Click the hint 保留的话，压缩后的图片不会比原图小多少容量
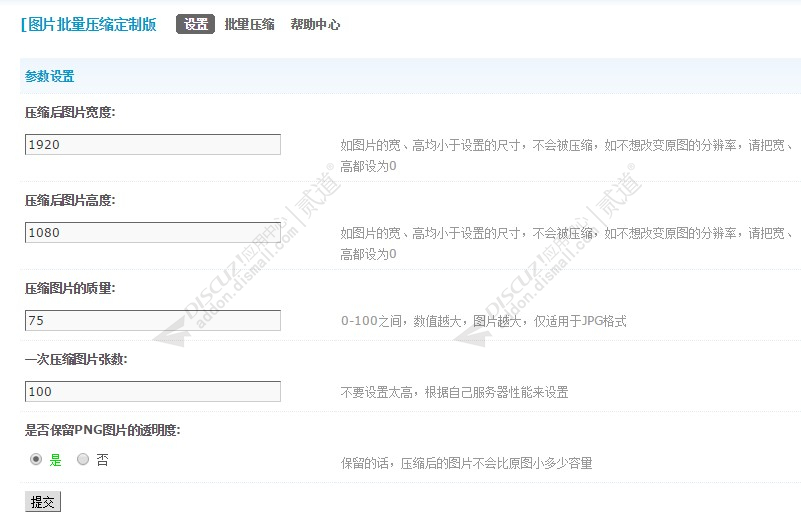 tap(466, 463)
